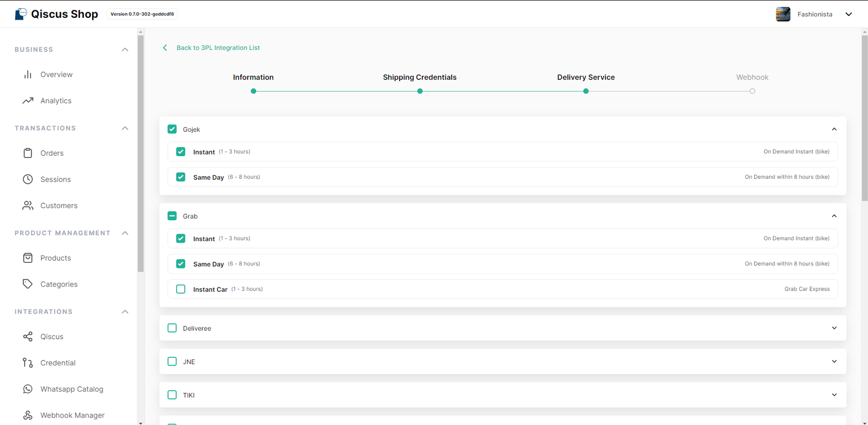This screenshot has width=868, height=425.
Task: Open Webhook Manager menu item
Action: click(72, 415)
